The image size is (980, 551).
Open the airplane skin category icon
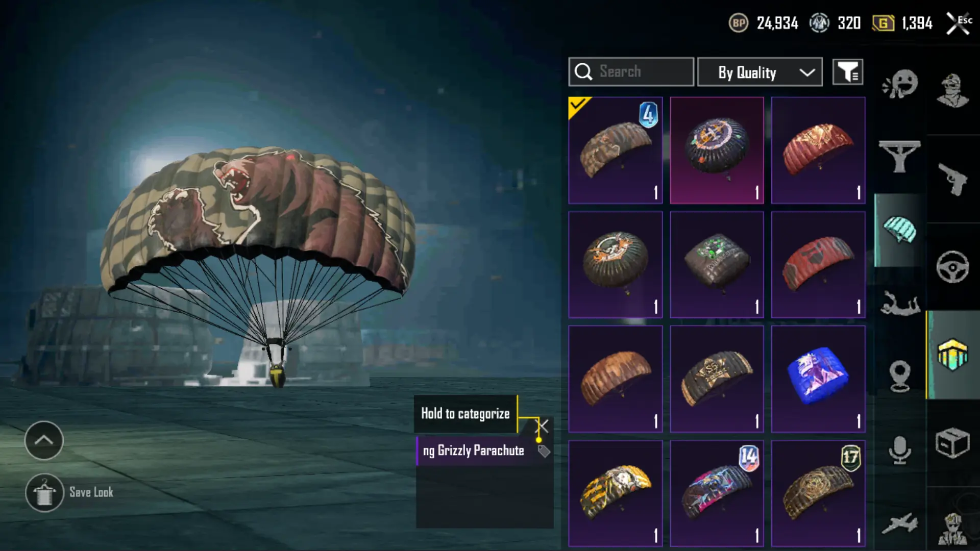pyautogui.click(x=899, y=524)
